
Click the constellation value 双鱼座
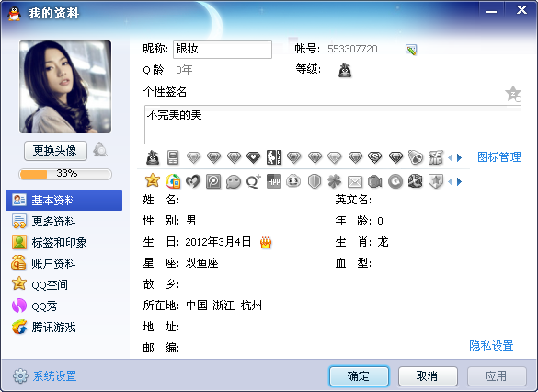click(x=201, y=263)
